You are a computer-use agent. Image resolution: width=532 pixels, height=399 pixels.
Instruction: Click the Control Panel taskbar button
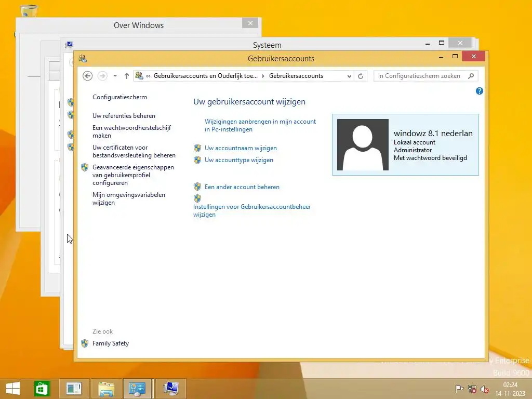tap(137, 389)
